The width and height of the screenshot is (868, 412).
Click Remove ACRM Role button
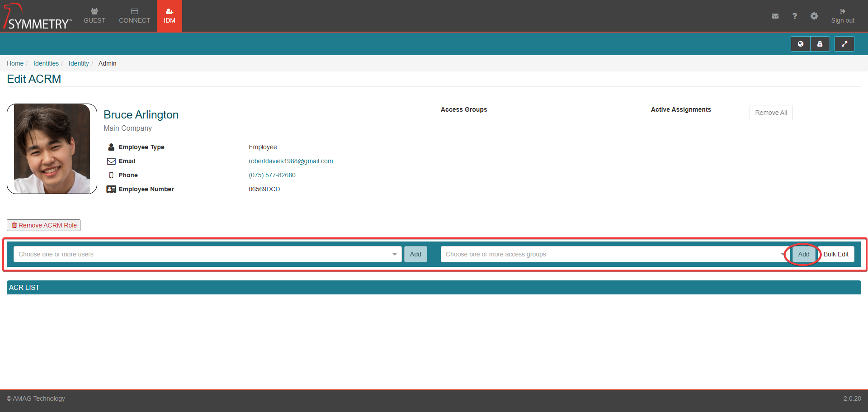click(x=44, y=225)
